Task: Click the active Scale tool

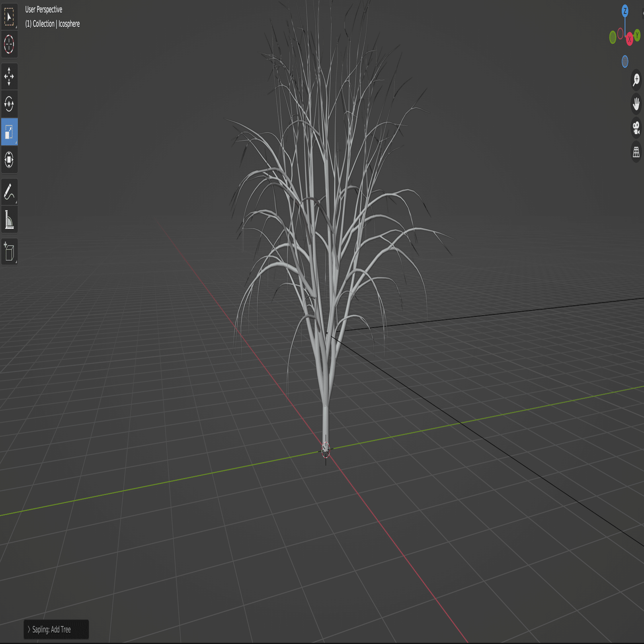Action: 9,132
